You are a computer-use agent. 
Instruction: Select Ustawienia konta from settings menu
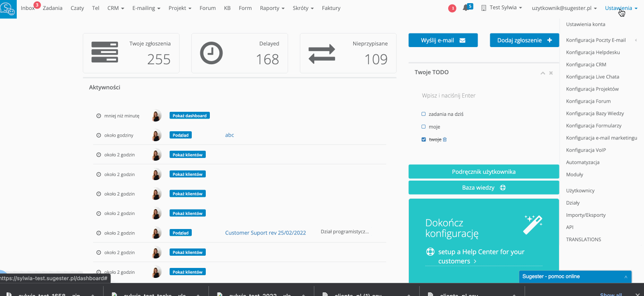[x=586, y=24]
